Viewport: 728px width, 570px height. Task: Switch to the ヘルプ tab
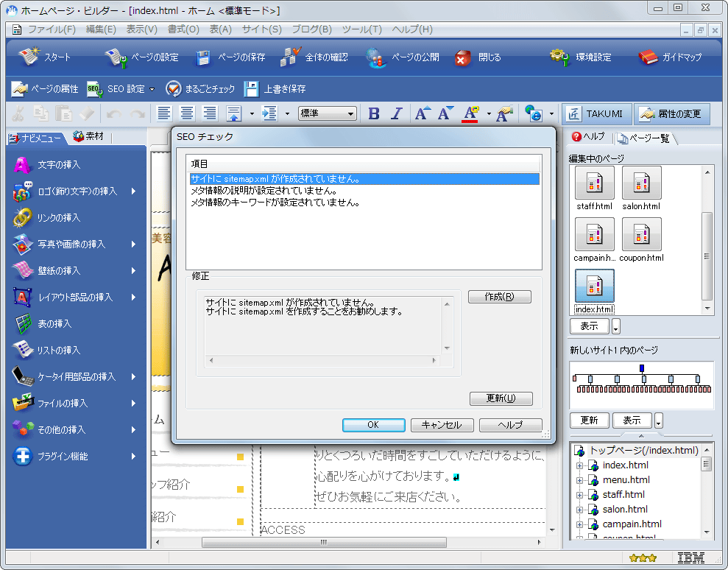point(589,136)
